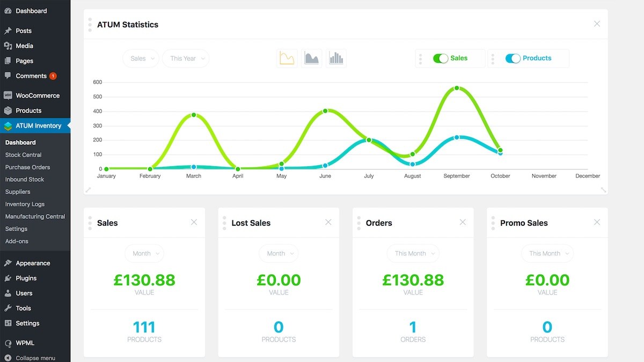Click the Users person icon
Screen dimensions: 644x362
pyautogui.click(x=8, y=293)
